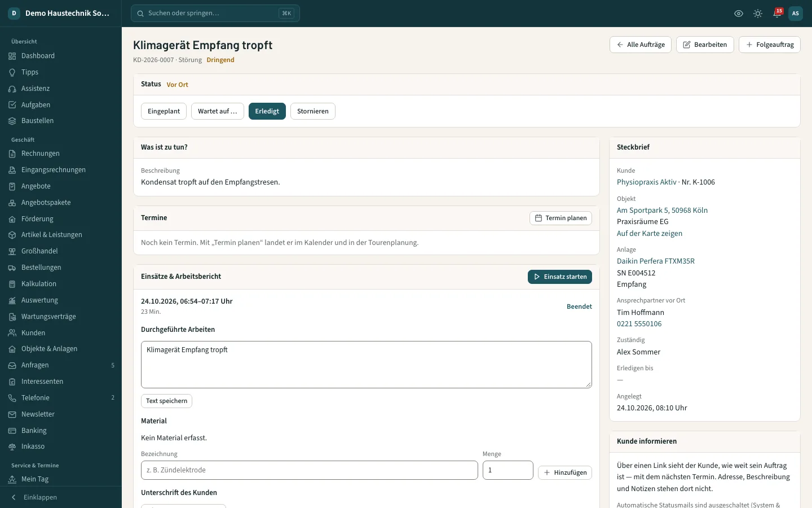Focus the Bezeichnung material input field

click(310, 470)
